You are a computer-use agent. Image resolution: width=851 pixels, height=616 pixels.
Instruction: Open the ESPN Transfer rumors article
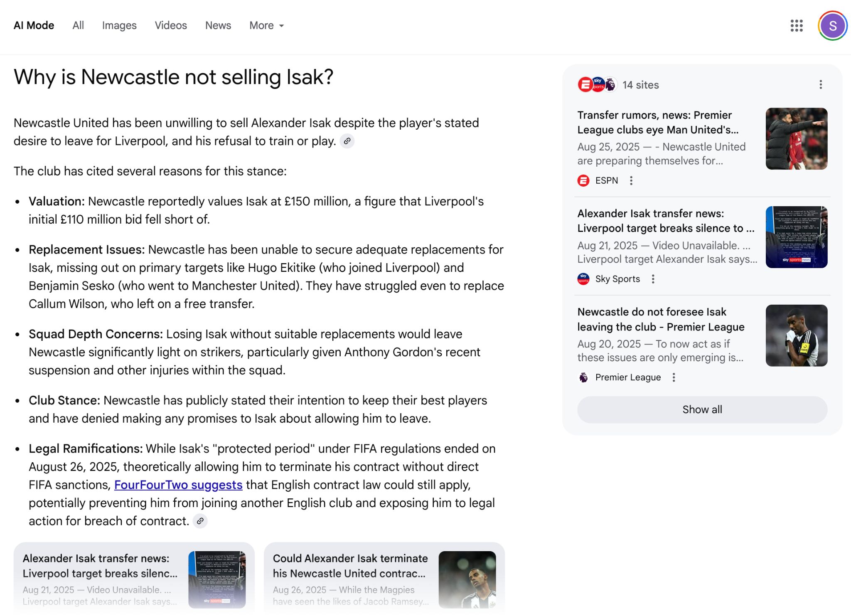click(x=658, y=122)
